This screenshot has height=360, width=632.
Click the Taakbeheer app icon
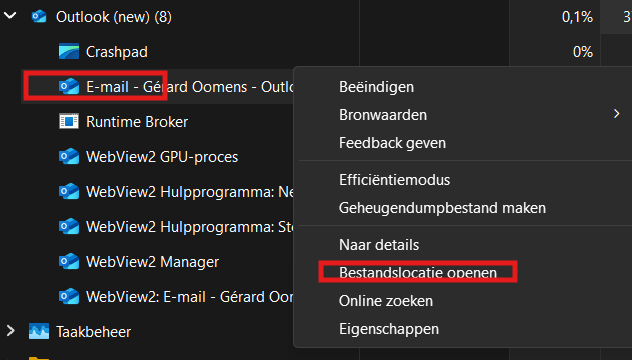point(39,331)
